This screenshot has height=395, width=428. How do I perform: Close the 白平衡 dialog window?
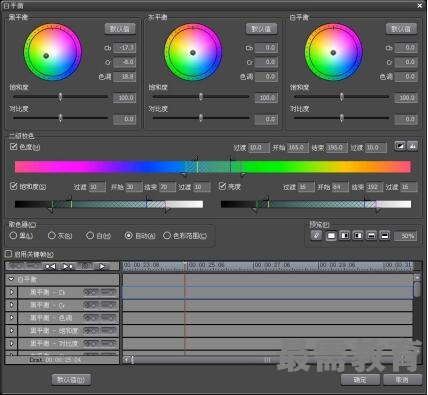(420, 5)
